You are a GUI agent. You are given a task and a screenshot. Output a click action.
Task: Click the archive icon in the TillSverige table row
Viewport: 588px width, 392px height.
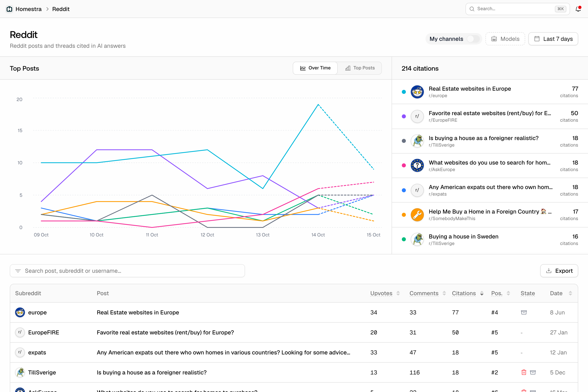coord(533,372)
